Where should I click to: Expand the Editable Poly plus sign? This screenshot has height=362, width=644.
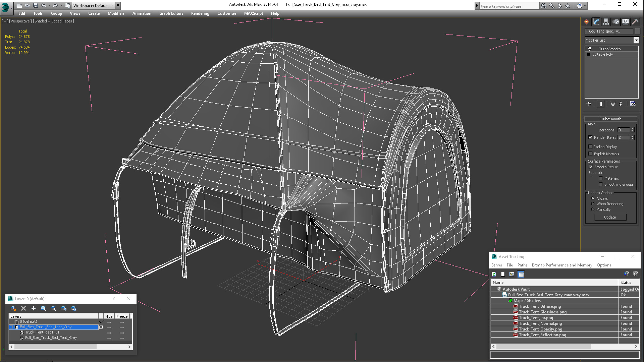click(x=589, y=54)
